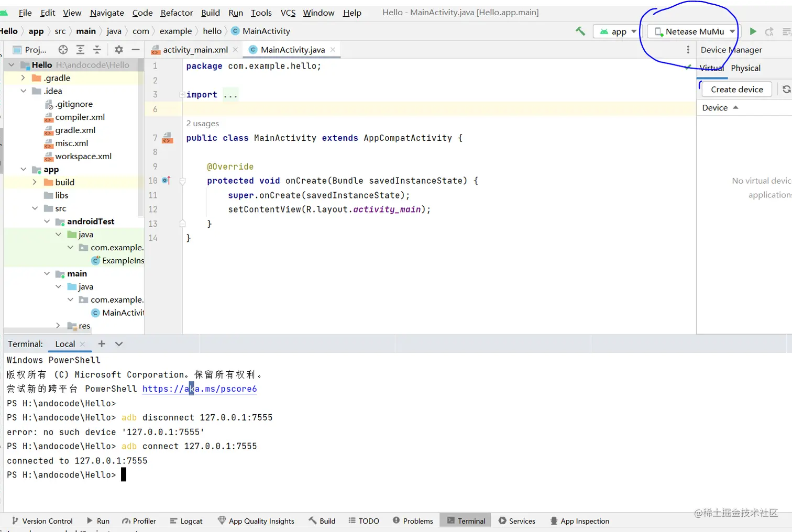Open the Logcat tool window
The image size is (792, 532).
tap(186, 521)
